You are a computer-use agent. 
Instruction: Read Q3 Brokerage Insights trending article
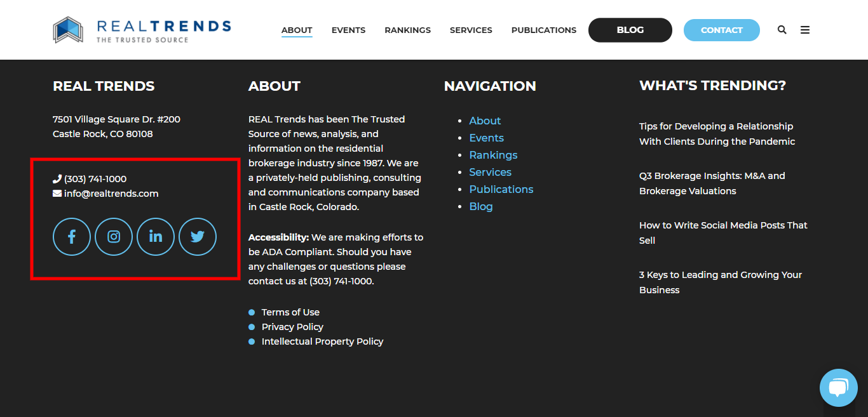[x=712, y=183]
